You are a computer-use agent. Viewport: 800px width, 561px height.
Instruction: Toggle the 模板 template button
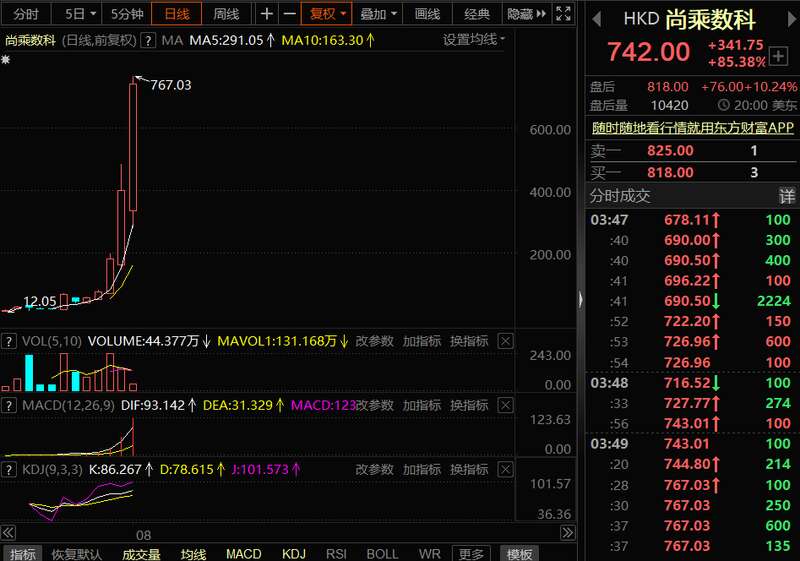pos(520,554)
